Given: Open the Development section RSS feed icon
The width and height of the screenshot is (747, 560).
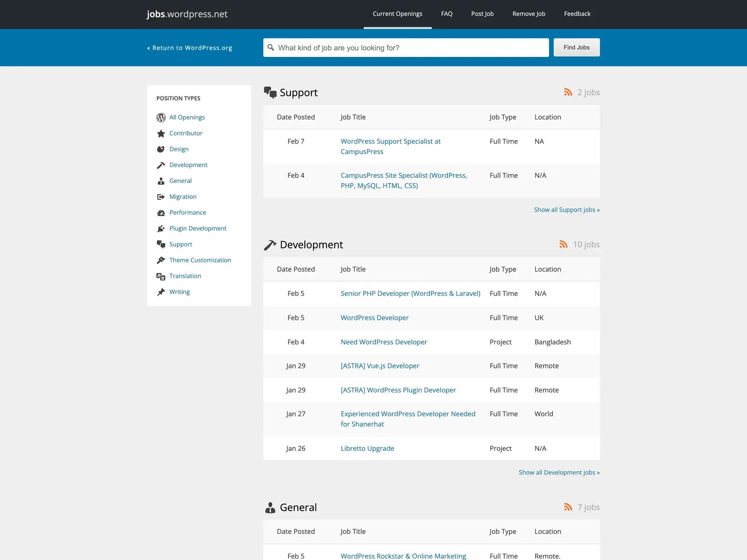Looking at the screenshot, I should (564, 245).
